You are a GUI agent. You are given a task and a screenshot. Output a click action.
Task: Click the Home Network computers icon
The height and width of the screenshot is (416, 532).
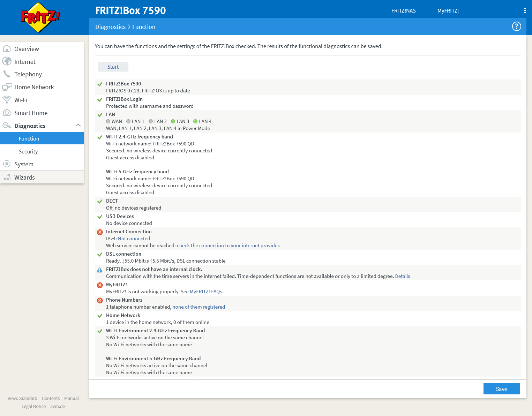click(7, 87)
